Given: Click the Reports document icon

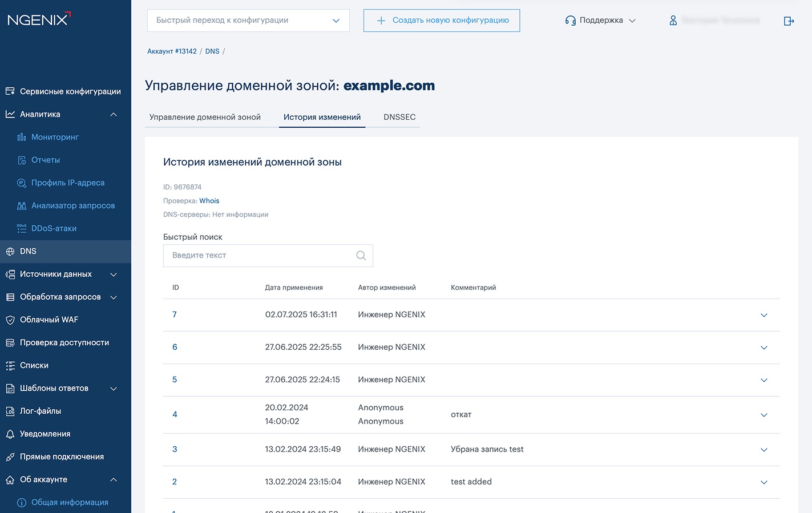Looking at the screenshot, I should [x=22, y=160].
